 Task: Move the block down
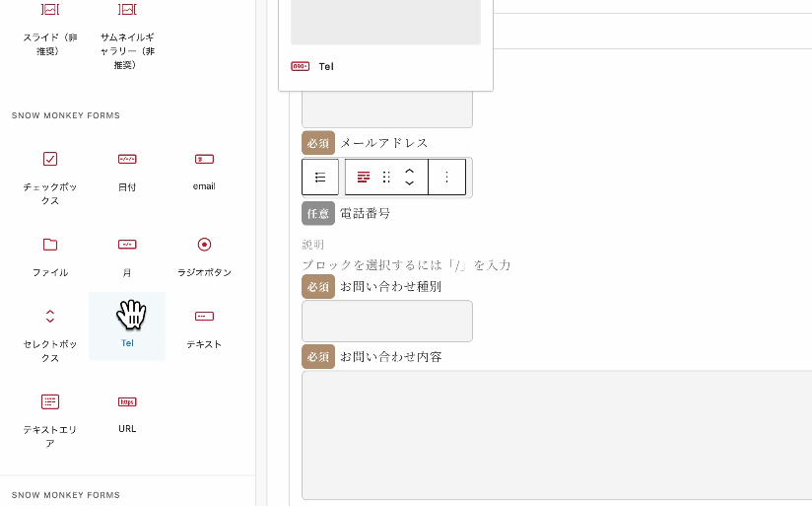[x=410, y=184]
